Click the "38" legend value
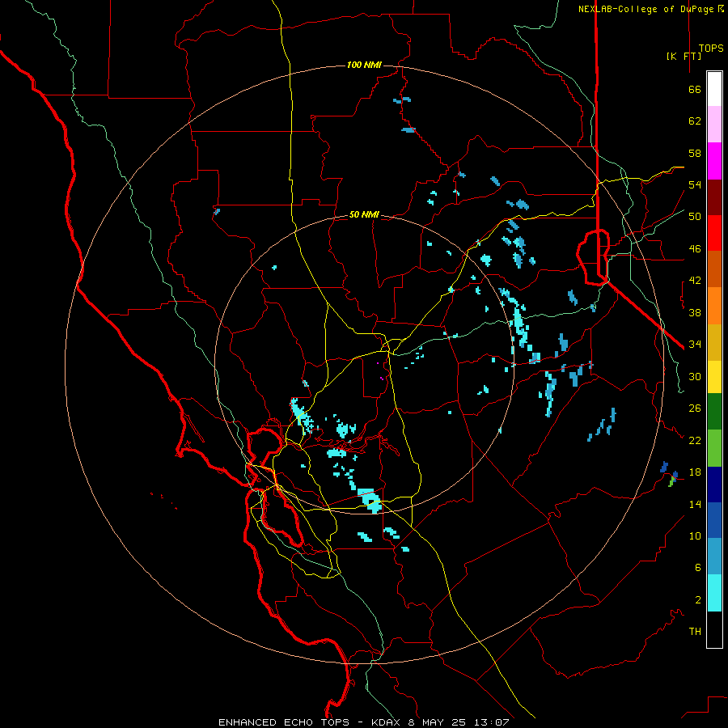The width and height of the screenshot is (728, 728). point(695,312)
